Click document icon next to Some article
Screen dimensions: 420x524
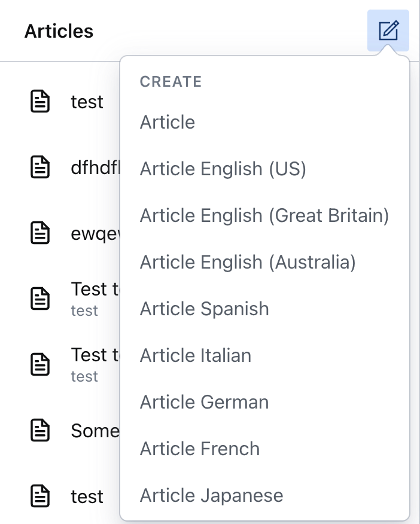click(x=40, y=430)
